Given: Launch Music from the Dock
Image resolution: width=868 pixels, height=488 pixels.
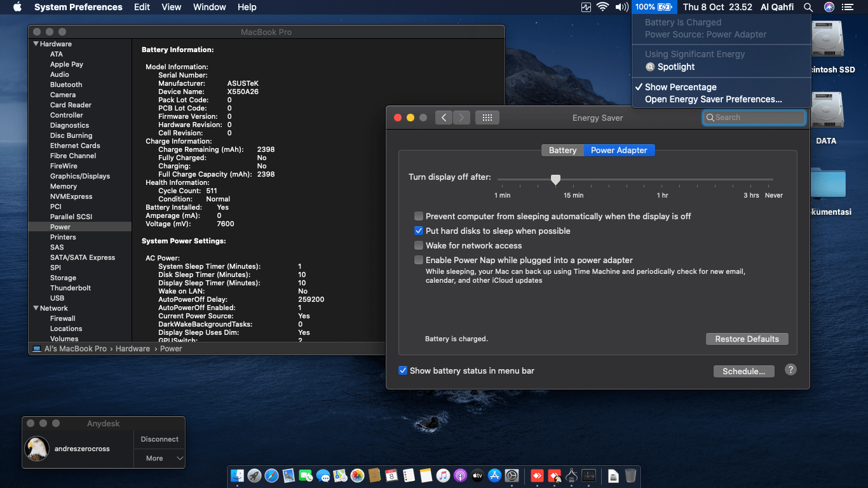Looking at the screenshot, I should (x=444, y=475).
